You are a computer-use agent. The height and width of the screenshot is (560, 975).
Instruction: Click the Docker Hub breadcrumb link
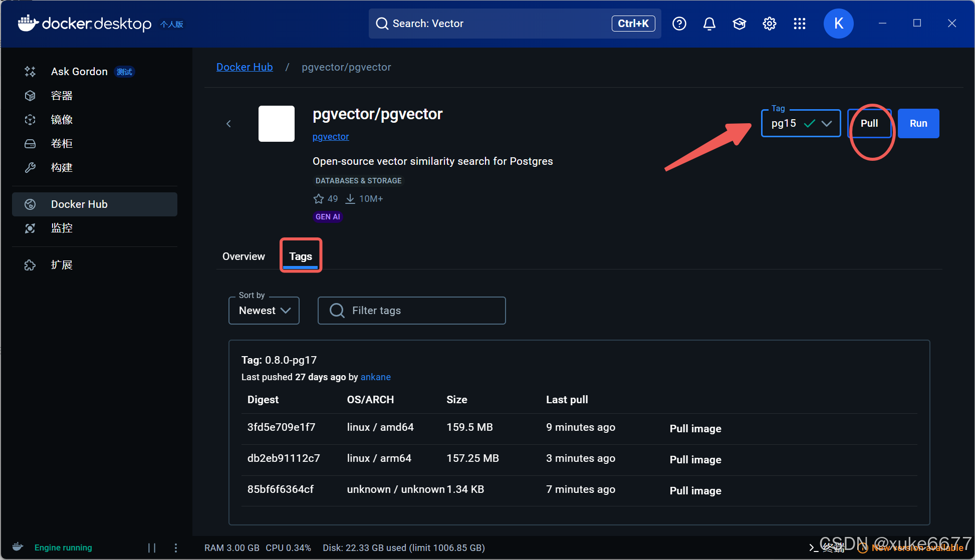245,67
